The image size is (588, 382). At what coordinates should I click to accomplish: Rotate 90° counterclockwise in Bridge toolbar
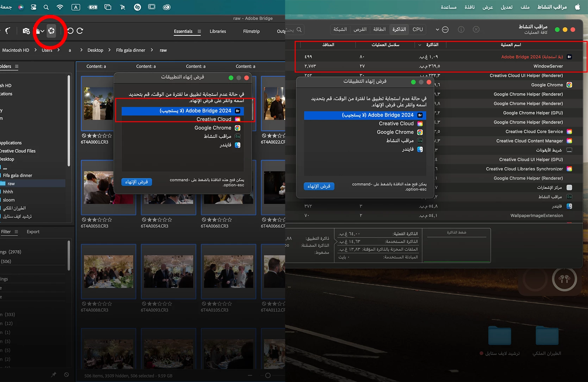tap(70, 31)
